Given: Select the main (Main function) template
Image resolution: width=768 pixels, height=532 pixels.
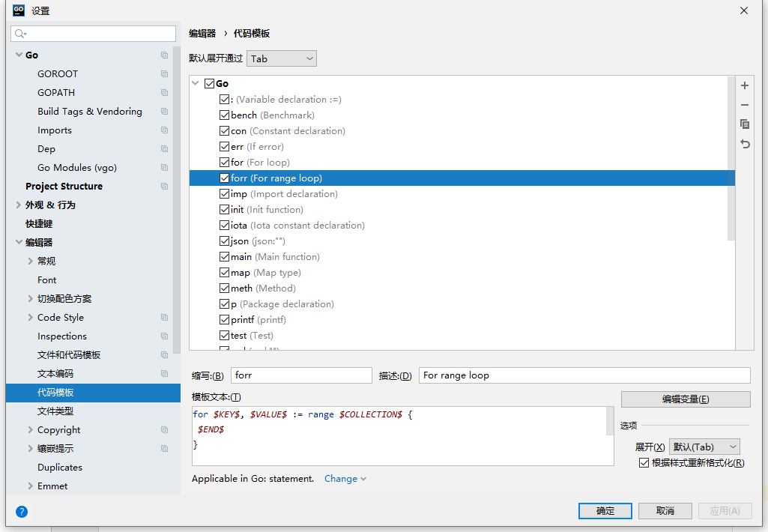Looking at the screenshot, I should tap(462, 257).
